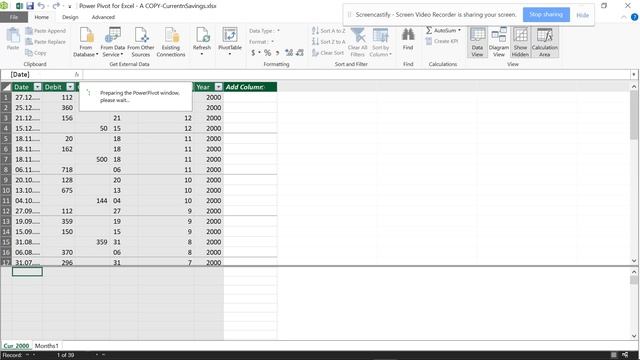
Task: Open Sort by Column
Action: point(381,42)
